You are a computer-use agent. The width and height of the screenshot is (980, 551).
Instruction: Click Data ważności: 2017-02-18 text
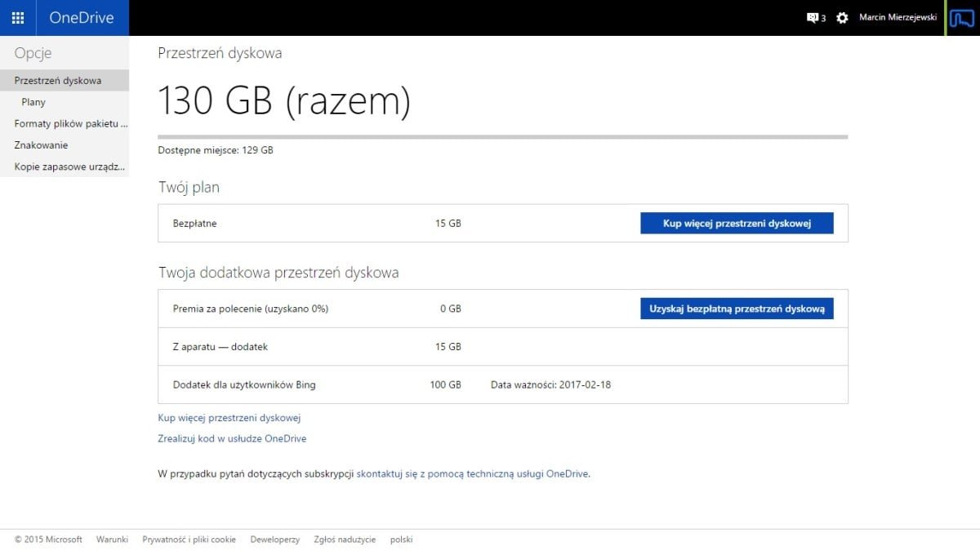550,384
